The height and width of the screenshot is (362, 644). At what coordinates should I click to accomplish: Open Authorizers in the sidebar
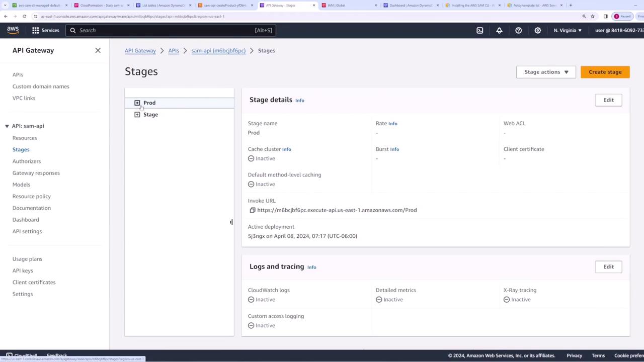click(x=27, y=161)
